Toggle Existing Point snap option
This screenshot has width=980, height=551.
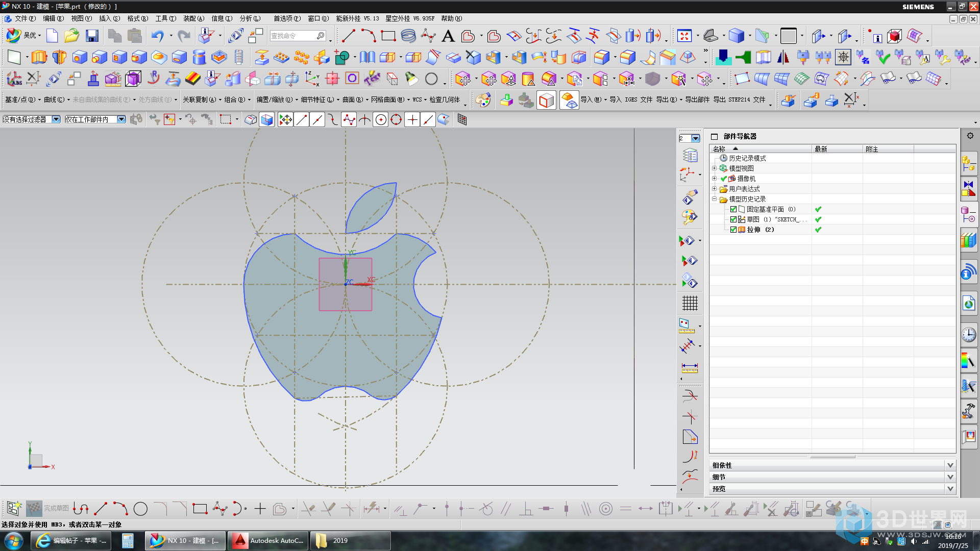[412, 119]
